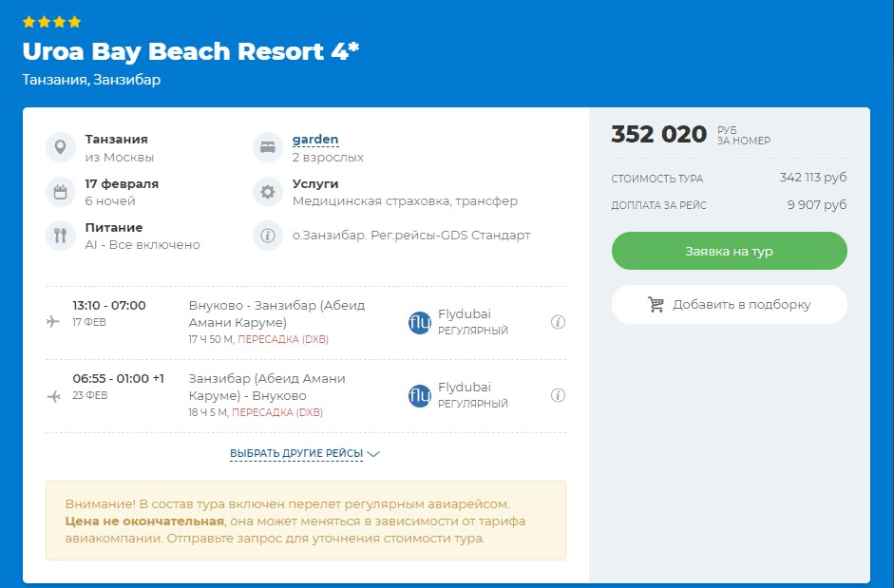Click the location pin icon beside Танзания
Screen dimensions: 894x588
(61, 147)
